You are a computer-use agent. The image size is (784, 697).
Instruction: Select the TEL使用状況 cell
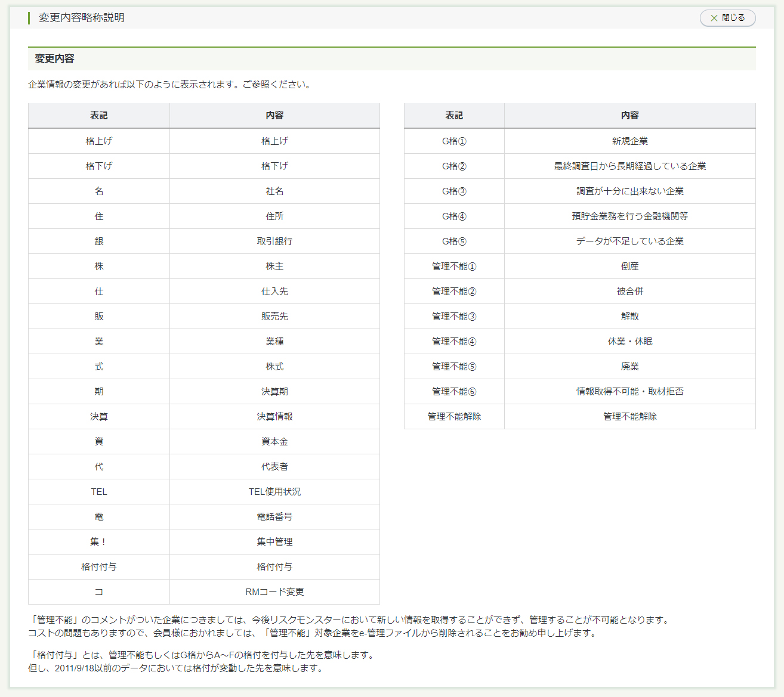tap(274, 492)
